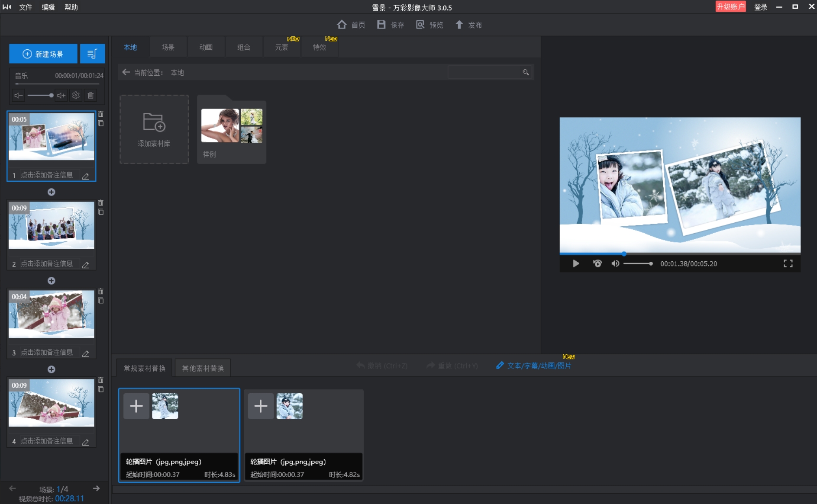Switch to the 场景 tab
817x504 pixels.
pos(168,47)
